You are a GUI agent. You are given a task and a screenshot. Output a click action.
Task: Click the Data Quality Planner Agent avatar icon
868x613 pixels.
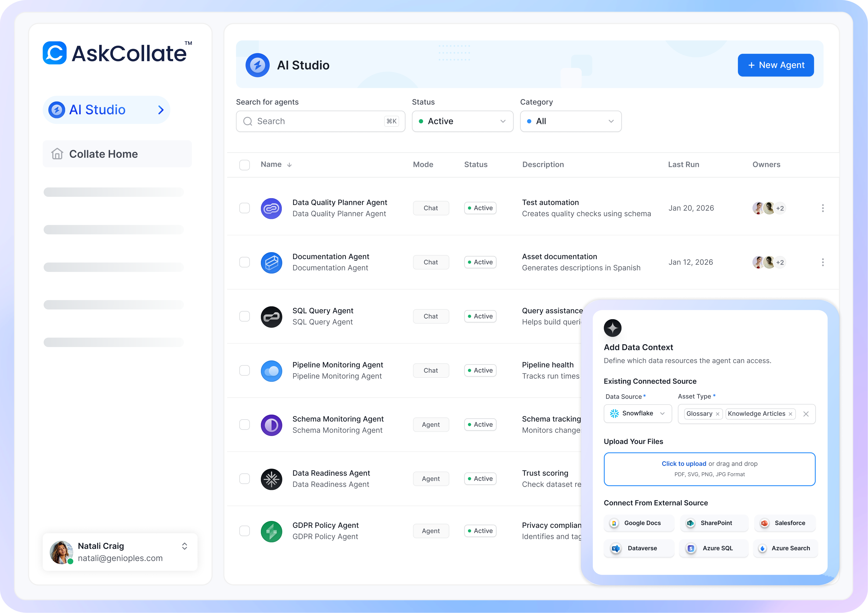[271, 208]
